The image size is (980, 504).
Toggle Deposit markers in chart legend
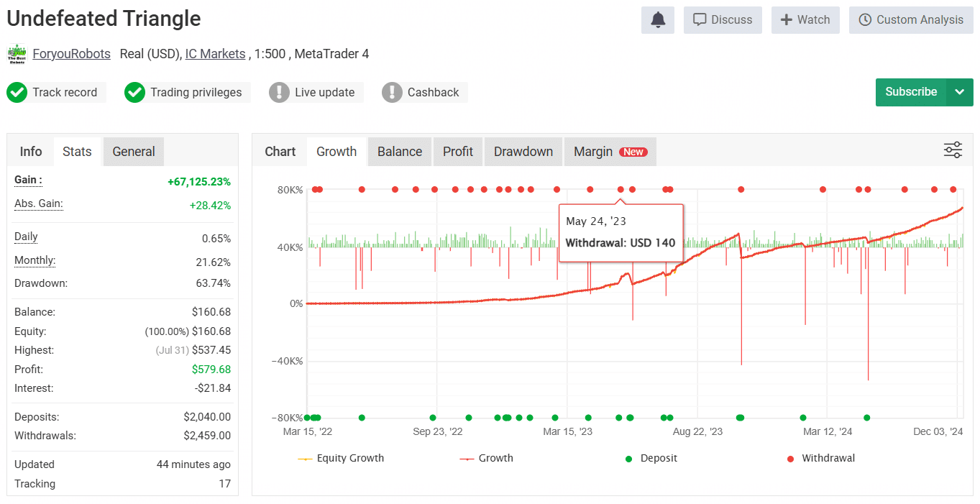click(x=651, y=458)
